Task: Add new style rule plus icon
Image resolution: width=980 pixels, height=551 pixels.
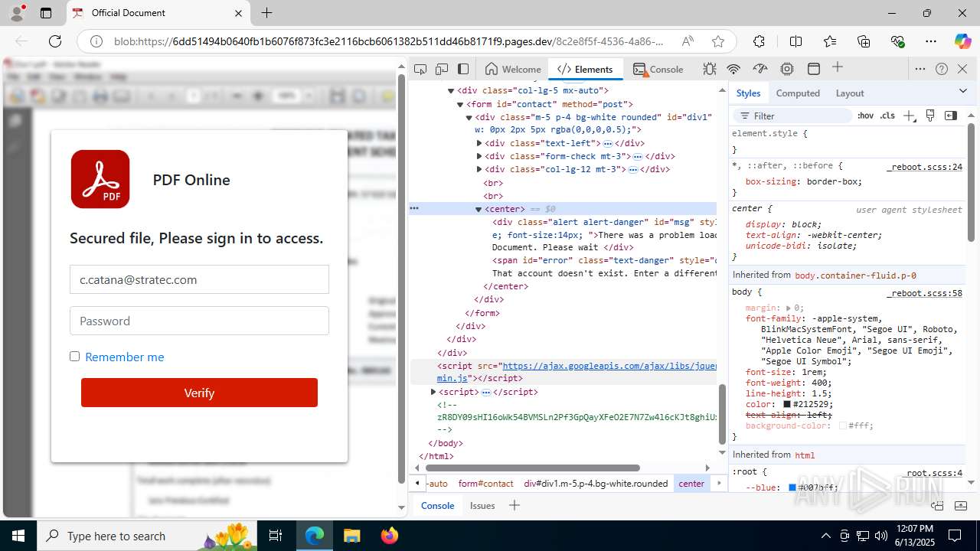Action: coord(909,116)
